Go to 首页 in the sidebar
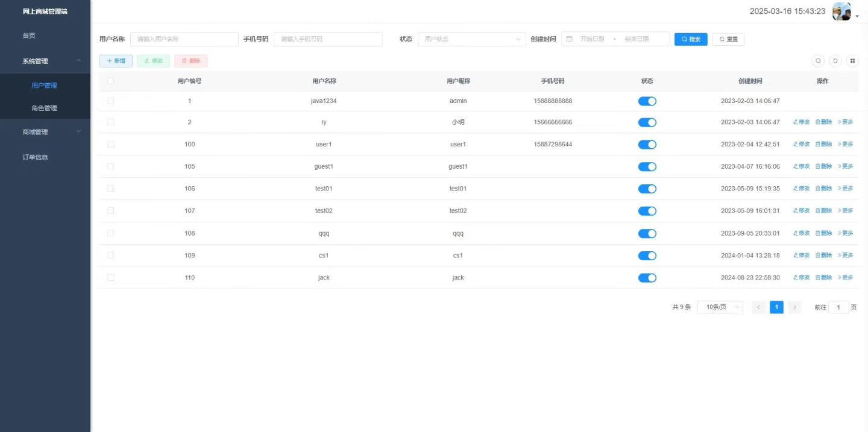 pyautogui.click(x=29, y=36)
